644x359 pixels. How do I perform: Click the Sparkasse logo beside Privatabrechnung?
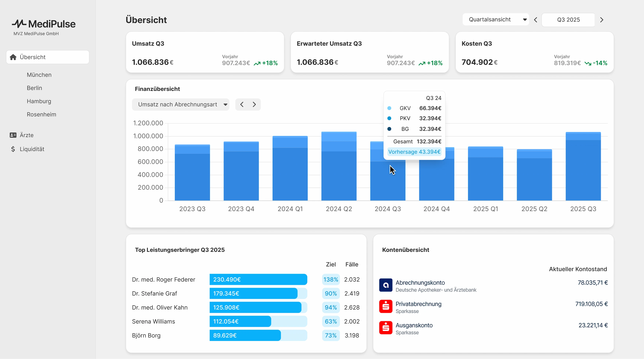tap(385, 307)
